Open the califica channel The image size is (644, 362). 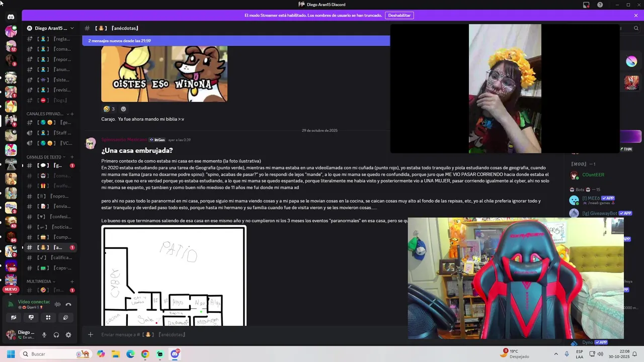click(x=50, y=257)
